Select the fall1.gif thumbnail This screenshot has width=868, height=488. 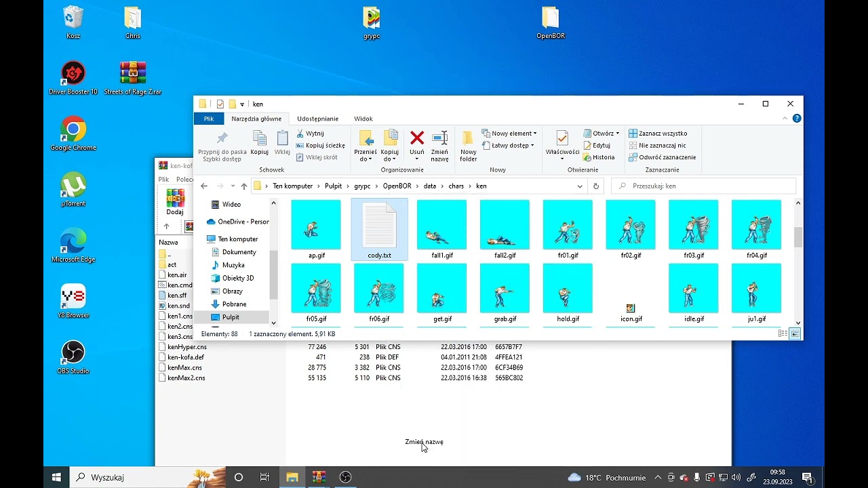click(442, 230)
